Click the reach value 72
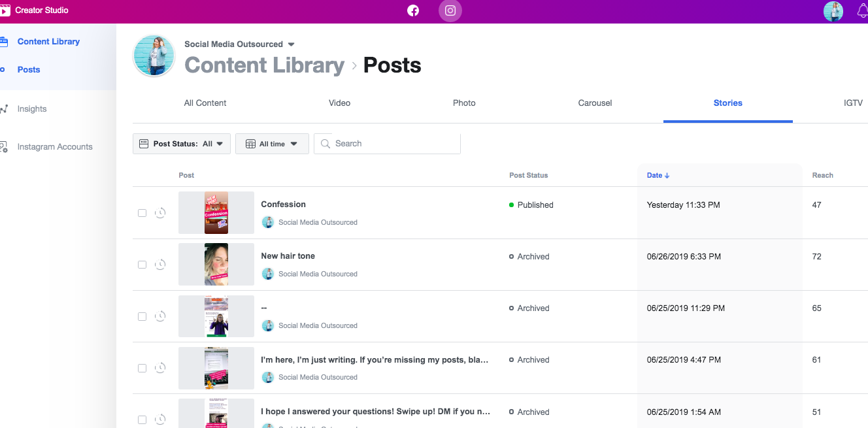868x428 pixels. coord(816,257)
